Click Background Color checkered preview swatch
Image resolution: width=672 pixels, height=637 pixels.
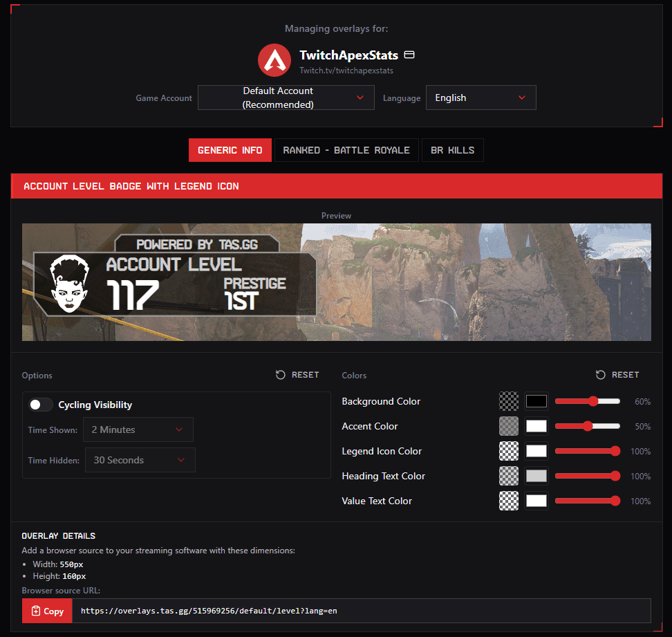(x=509, y=402)
